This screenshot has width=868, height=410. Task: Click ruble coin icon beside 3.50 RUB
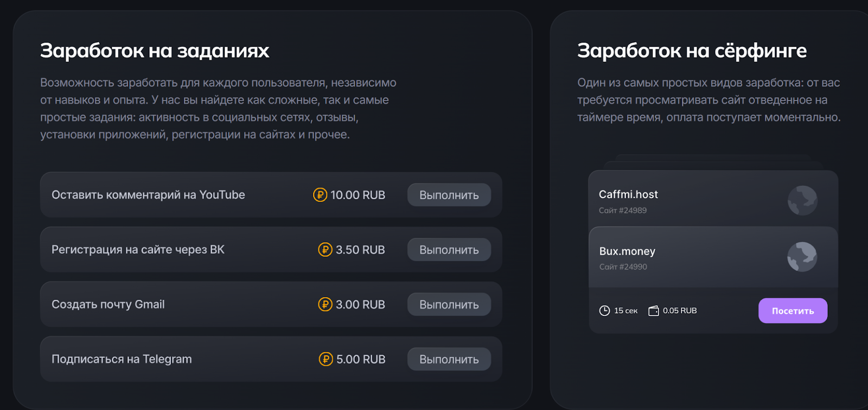[x=325, y=250]
